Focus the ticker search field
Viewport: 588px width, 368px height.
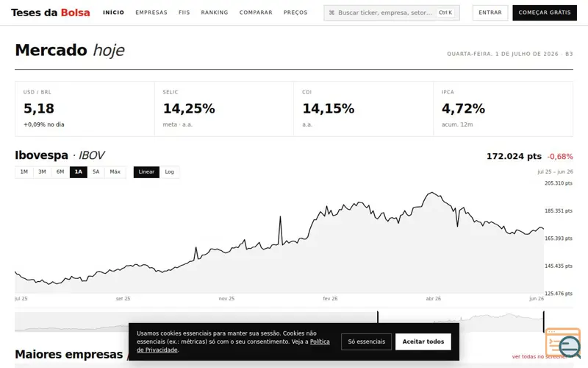pos(392,13)
